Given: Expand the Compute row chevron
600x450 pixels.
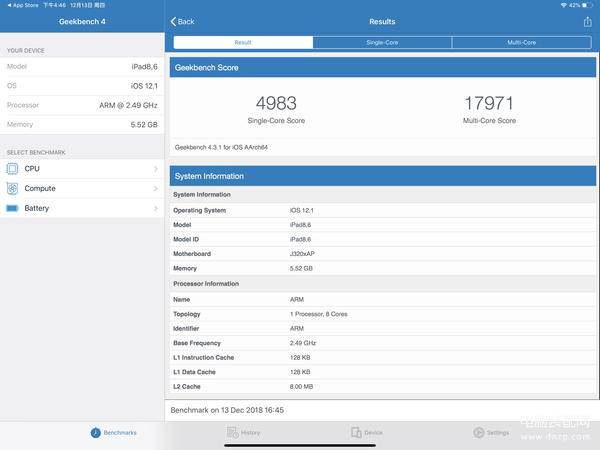Looking at the screenshot, I should (x=156, y=189).
